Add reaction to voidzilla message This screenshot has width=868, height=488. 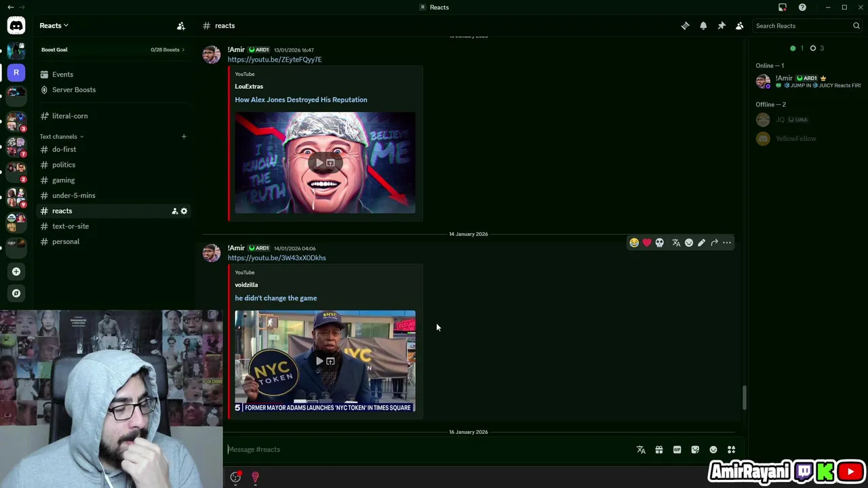(x=689, y=243)
